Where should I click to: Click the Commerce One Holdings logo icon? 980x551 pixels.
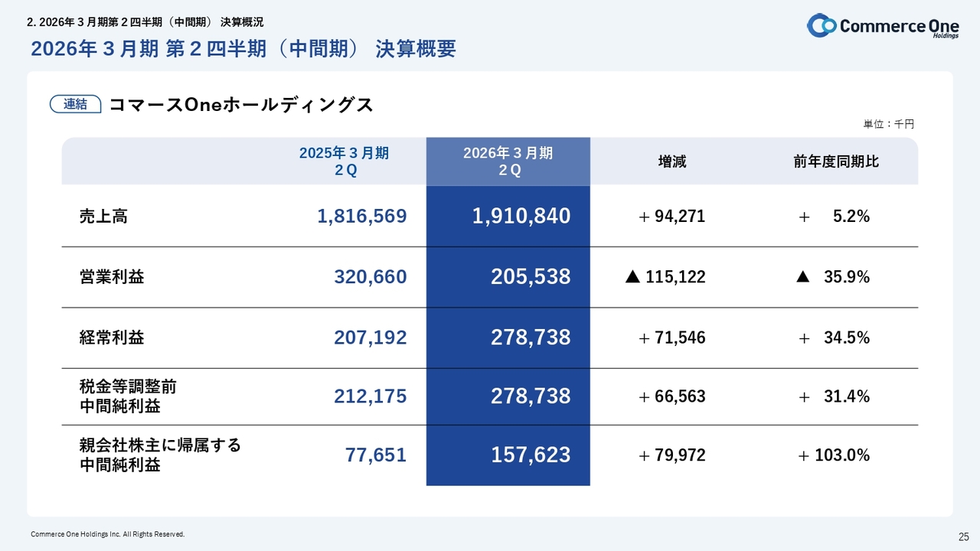(822, 26)
